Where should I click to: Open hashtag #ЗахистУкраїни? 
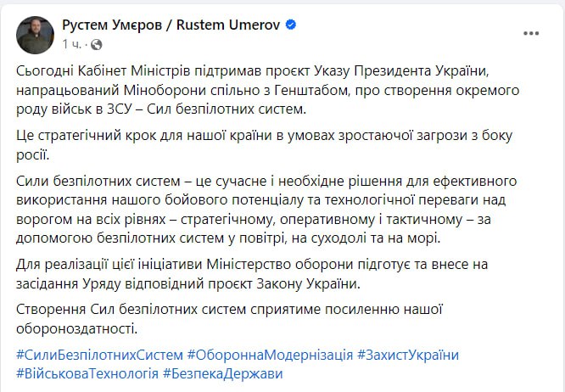tap(408, 355)
